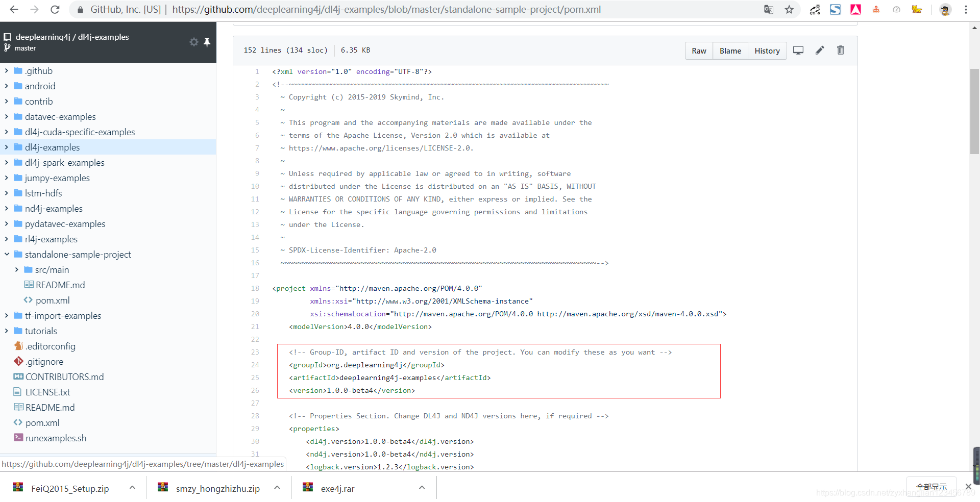Image resolution: width=980 pixels, height=502 pixels.
Task: Reload the page with refresh icon
Action: [x=55, y=10]
